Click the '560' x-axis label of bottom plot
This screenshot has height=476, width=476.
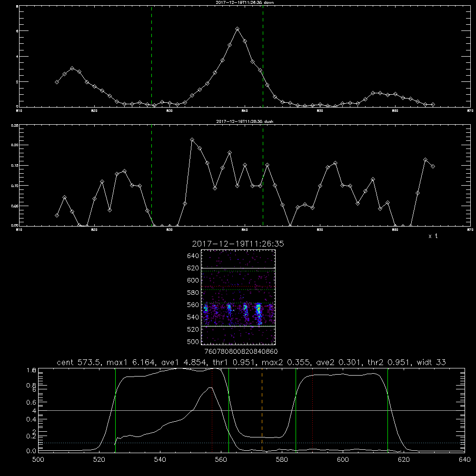coord(221,459)
